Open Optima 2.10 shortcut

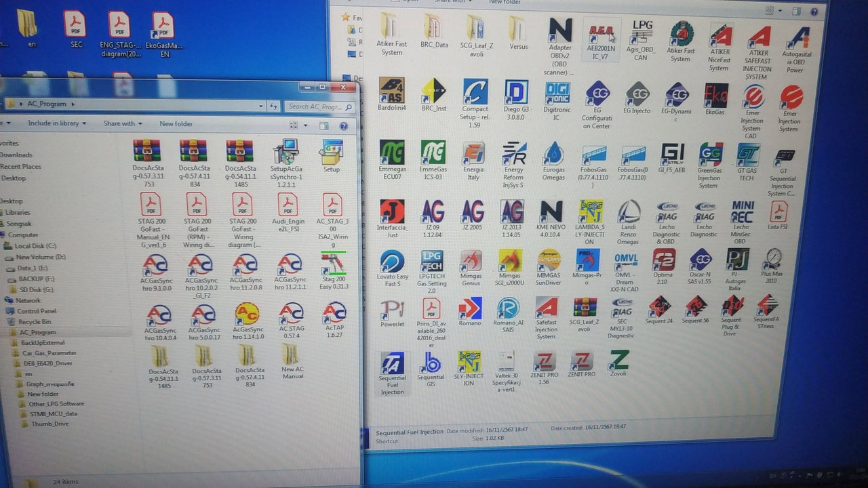click(663, 260)
